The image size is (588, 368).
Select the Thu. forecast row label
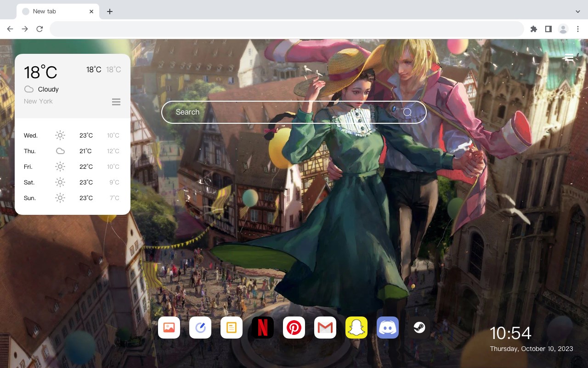coord(30,151)
